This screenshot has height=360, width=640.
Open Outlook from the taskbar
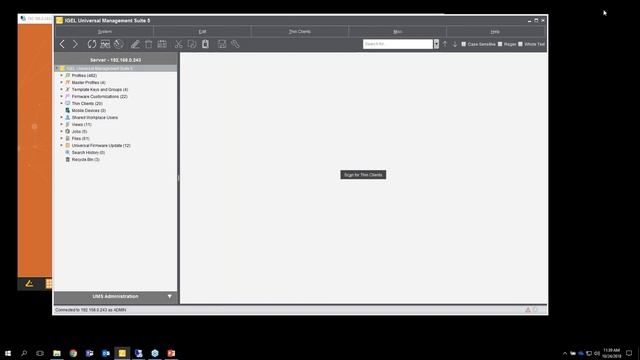[106, 353]
